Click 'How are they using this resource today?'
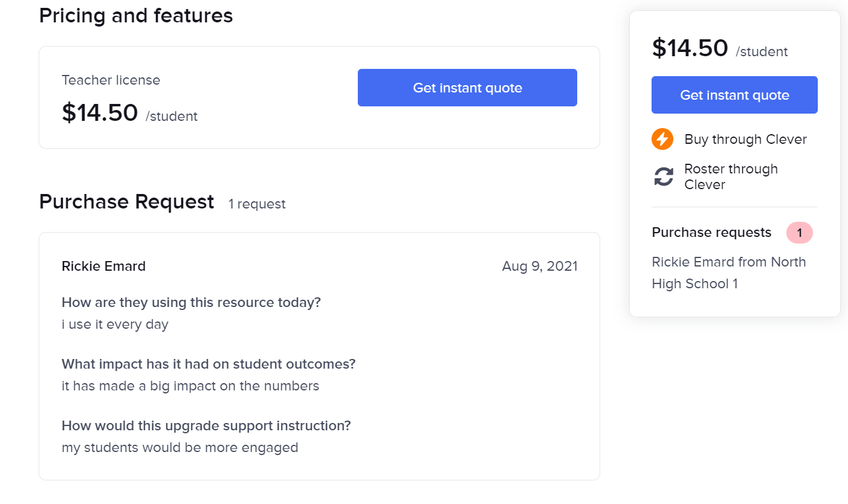Viewport: 848px width, 504px height. (191, 303)
